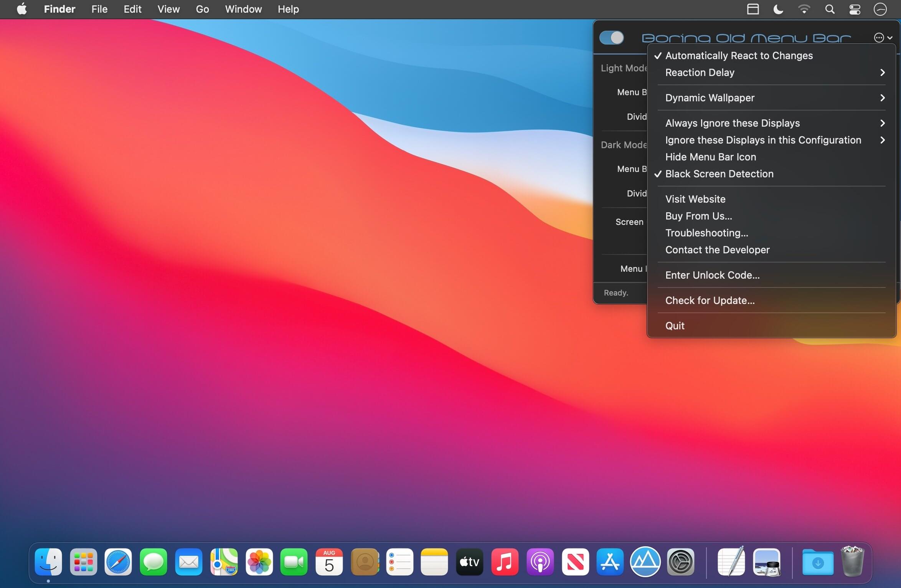Quit the app via Quit entry
This screenshot has height=588, width=901.
coord(772,326)
